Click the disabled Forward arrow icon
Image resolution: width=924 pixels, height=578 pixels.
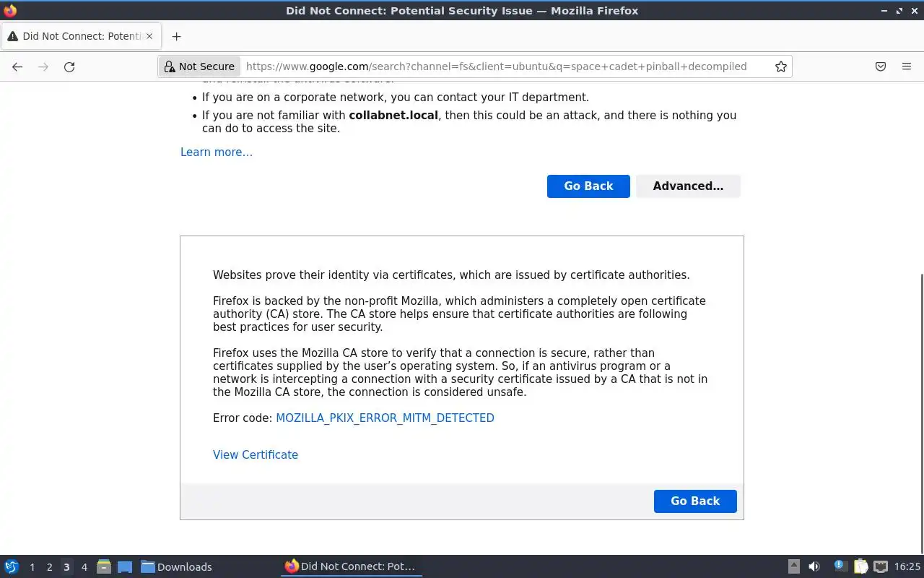[43, 66]
